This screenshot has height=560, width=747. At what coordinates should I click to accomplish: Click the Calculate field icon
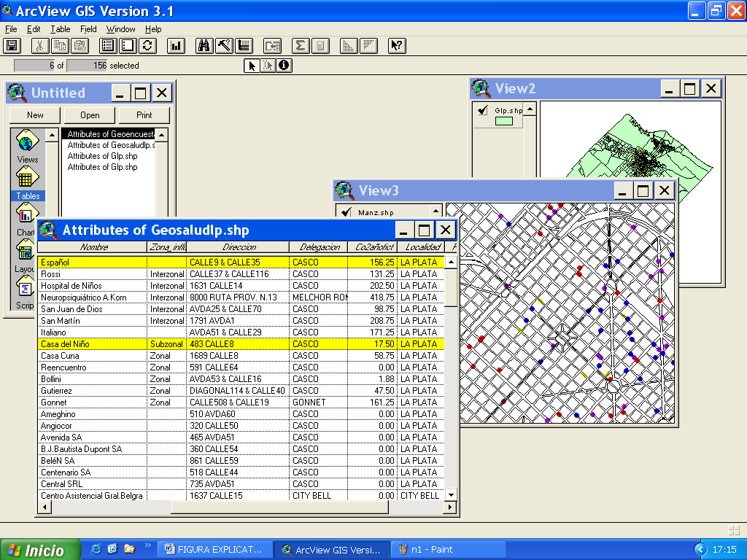[320, 46]
